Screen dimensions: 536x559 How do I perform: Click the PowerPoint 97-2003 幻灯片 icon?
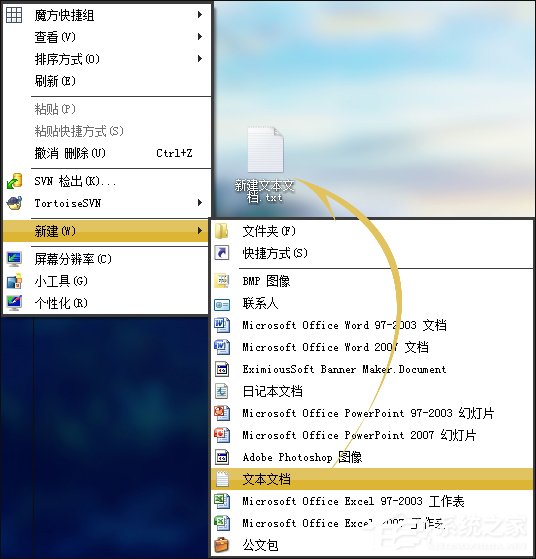[222, 413]
